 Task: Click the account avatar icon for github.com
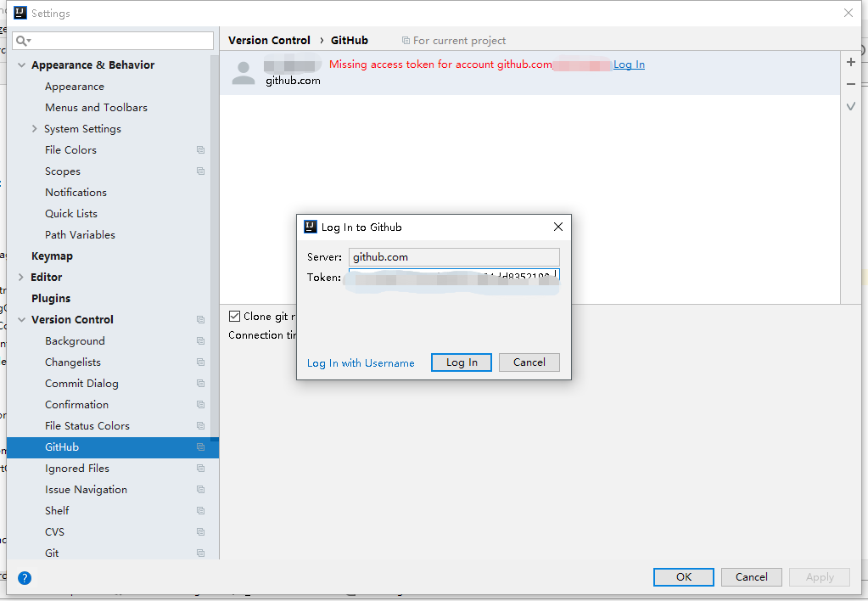pos(244,72)
